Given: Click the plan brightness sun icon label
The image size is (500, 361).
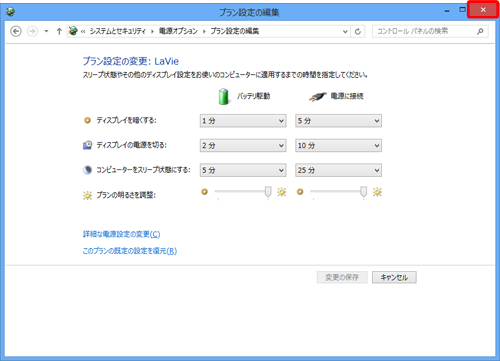Looking at the screenshot, I should pos(87,195).
